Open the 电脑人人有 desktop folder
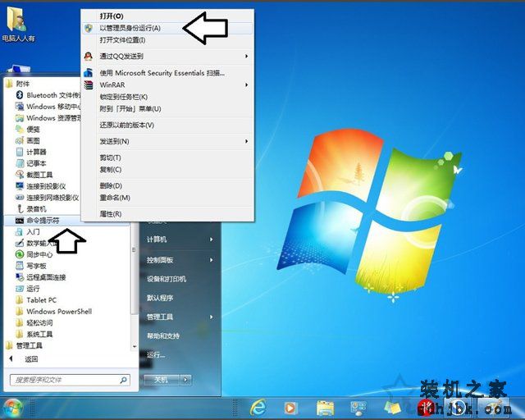The width and height of the screenshot is (525, 420). [x=18, y=24]
